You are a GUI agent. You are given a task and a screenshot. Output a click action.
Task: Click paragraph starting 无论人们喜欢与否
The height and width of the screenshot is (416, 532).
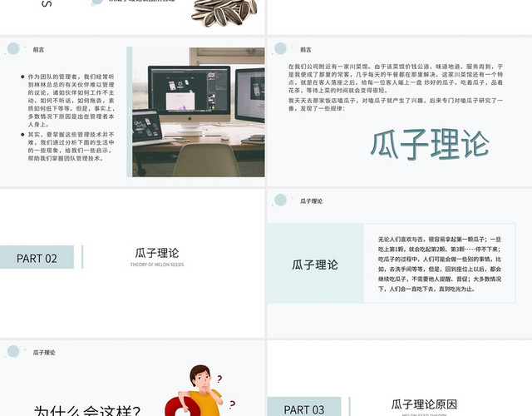click(440, 264)
